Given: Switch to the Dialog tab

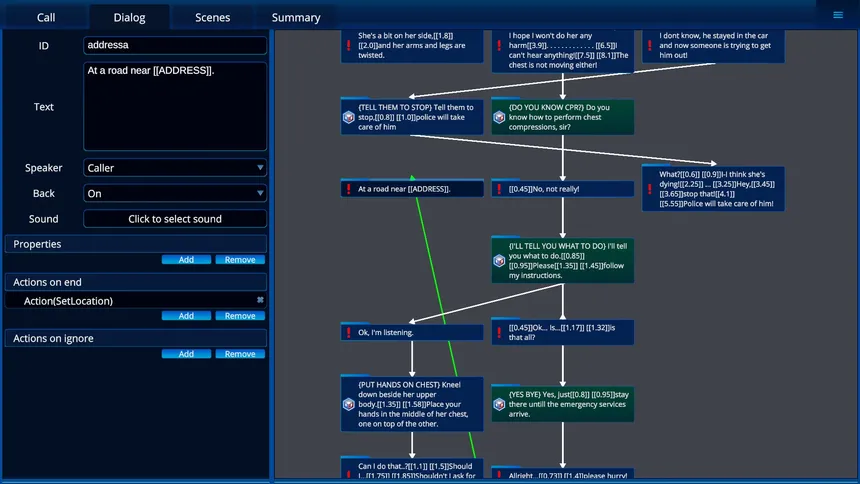Looking at the screenshot, I should pyautogui.click(x=129, y=17).
